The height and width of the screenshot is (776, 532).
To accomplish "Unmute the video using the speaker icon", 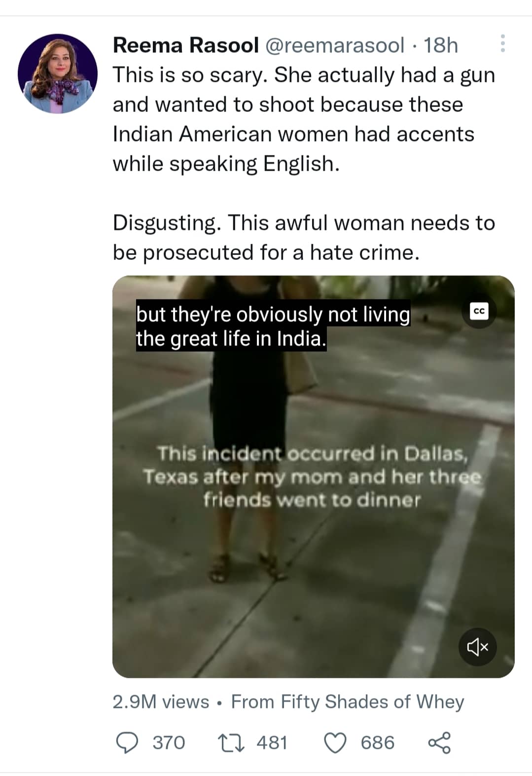I will tap(478, 647).
